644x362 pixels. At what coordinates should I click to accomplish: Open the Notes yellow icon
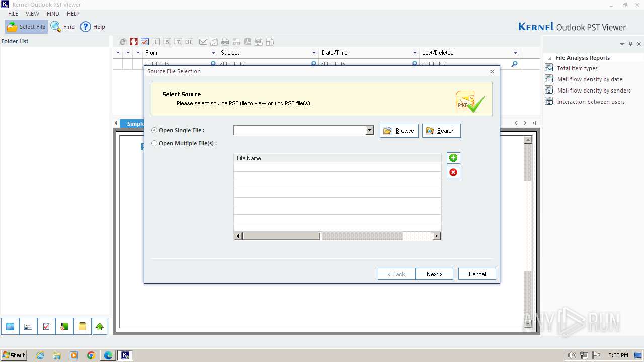[83, 327]
